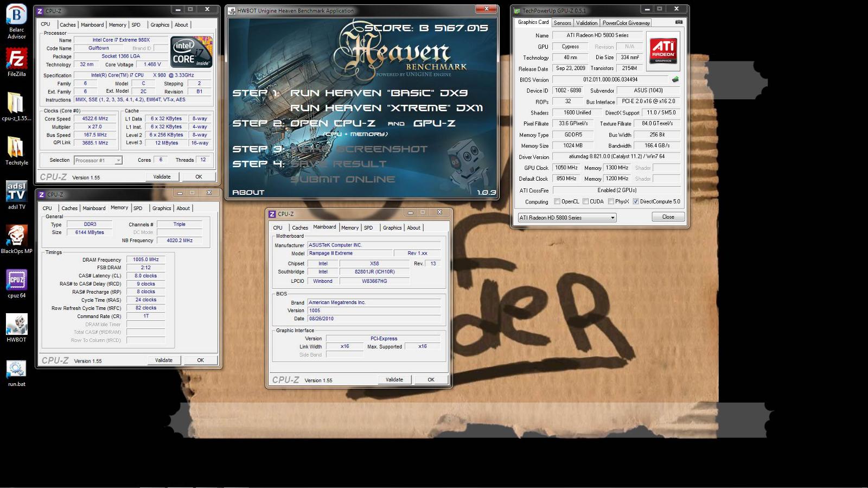Image resolution: width=868 pixels, height=488 pixels.
Task: Open cpuz 64 desktop icon
Action: 16,284
